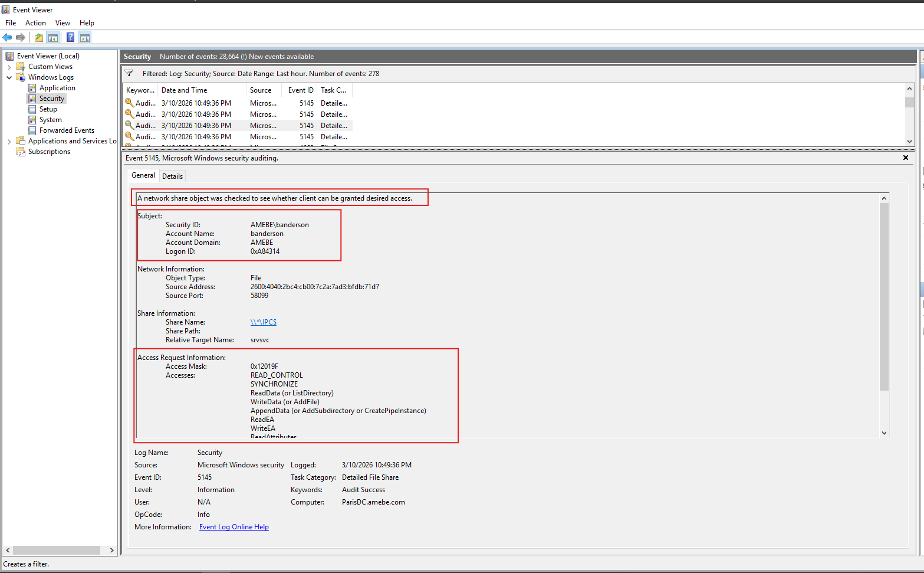Click the Forward arrow toolbar icon

[x=21, y=38]
